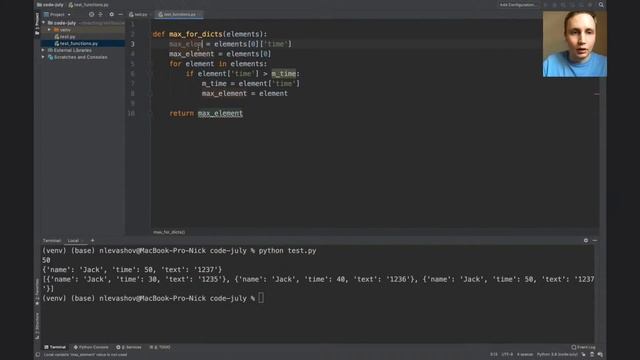
Task: Switch to the test.py editor tab
Action: click(138, 14)
